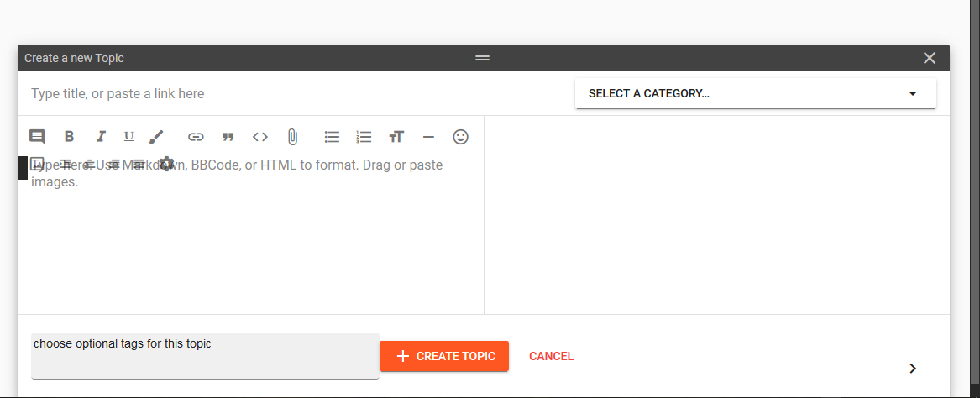980x398 pixels.
Task: Insert preformatted code block
Action: pos(260,137)
